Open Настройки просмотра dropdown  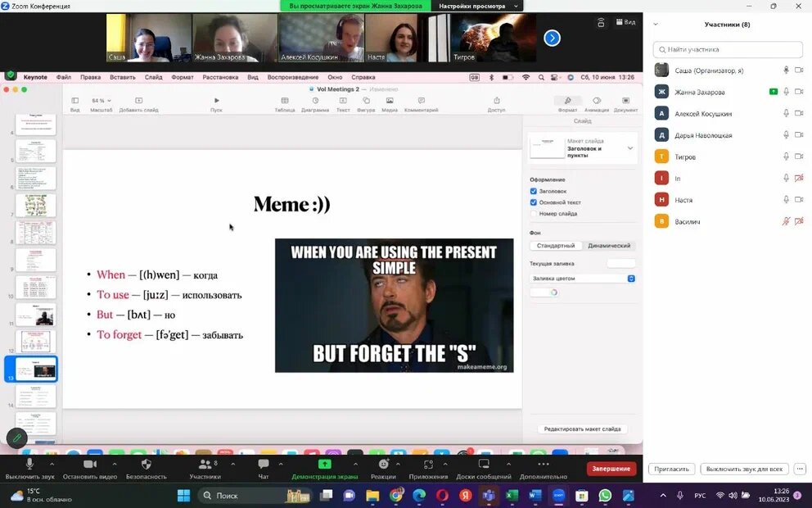477,7
